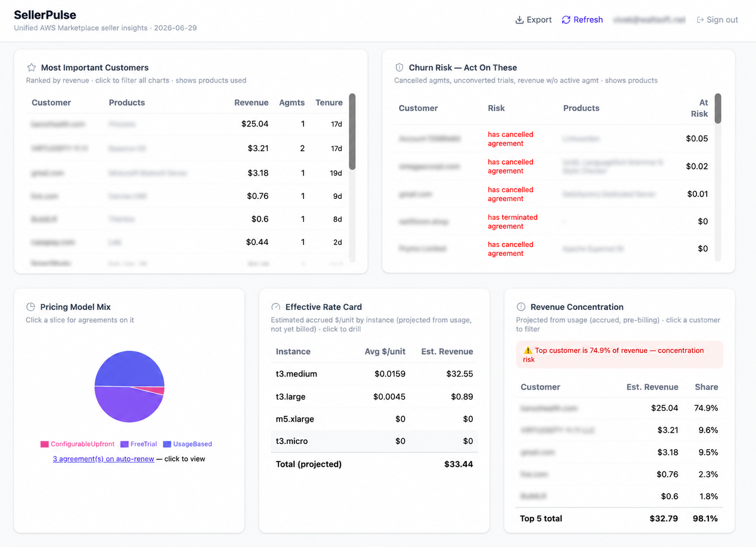Click the Refresh circular arrows icon

[x=566, y=20]
